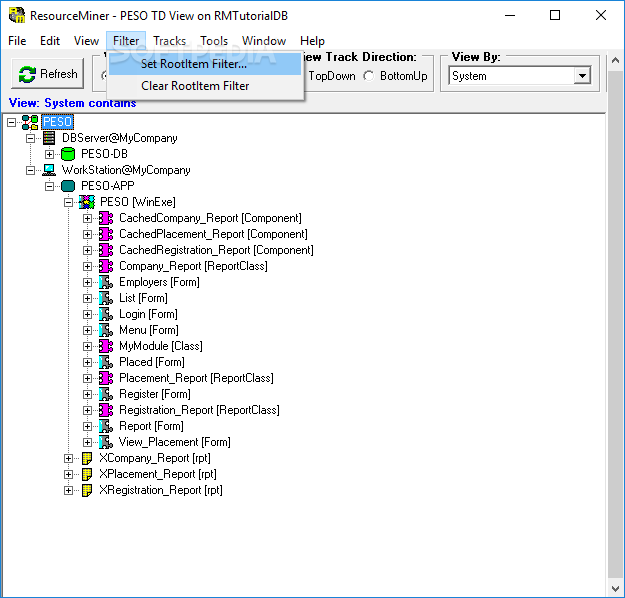This screenshot has width=625, height=598.
Task: Click the Employers form icon
Action: tap(106, 282)
